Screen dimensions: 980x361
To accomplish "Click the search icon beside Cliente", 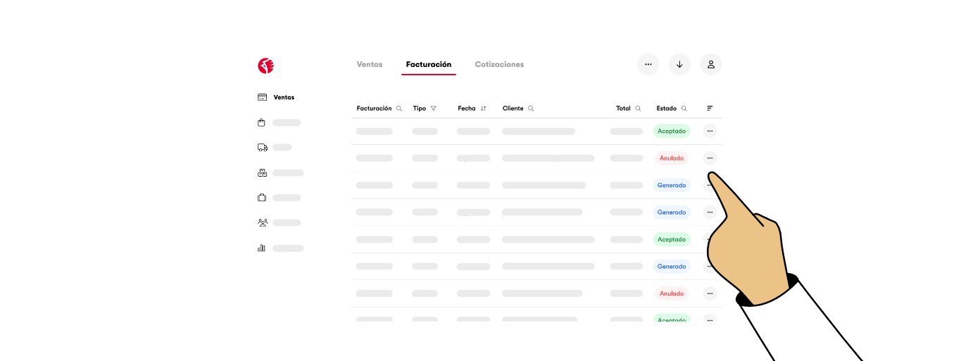I will [531, 108].
